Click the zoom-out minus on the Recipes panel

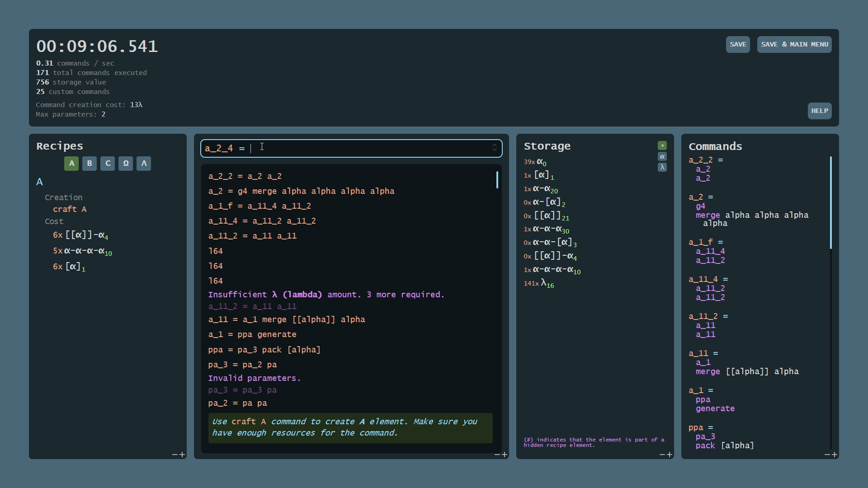click(x=175, y=455)
